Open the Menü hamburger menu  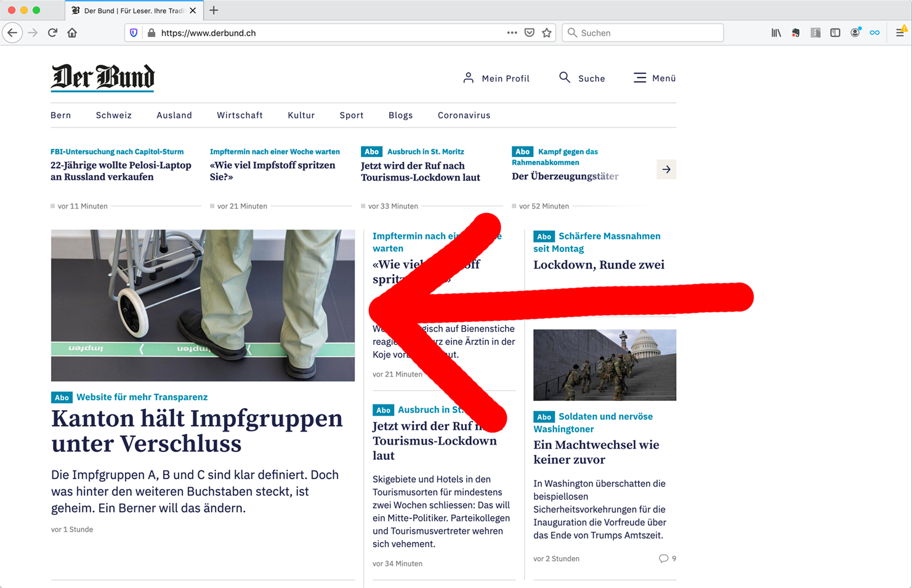pos(655,78)
